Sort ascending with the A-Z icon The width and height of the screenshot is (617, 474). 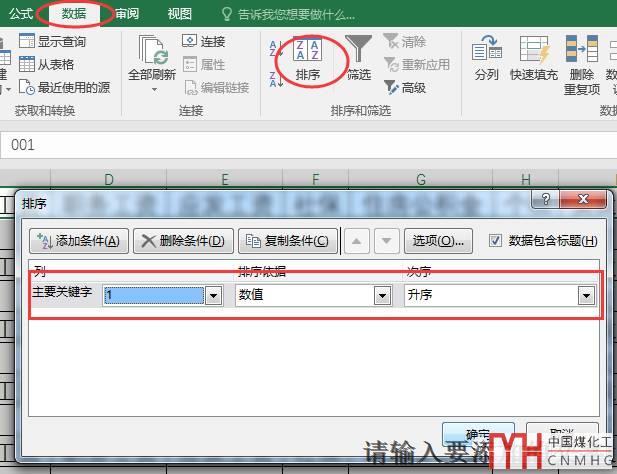tap(276, 48)
